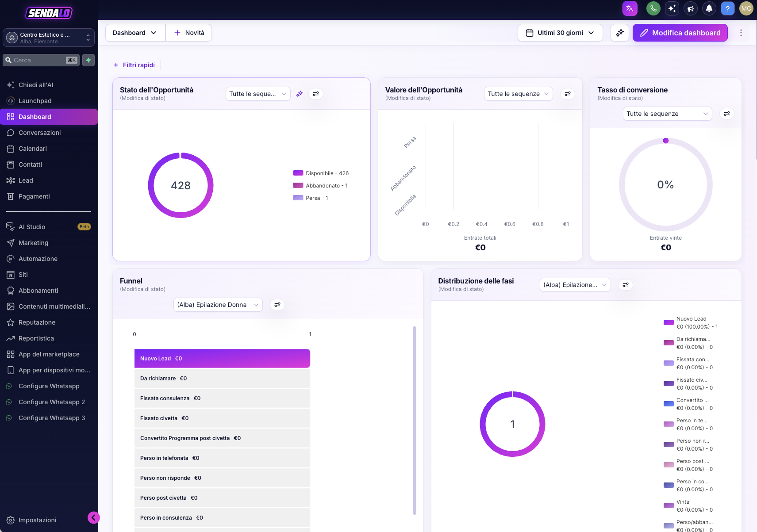Open Pagamenti in sidebar
Viewport: 757px width, 532px height.
point(49,196)
